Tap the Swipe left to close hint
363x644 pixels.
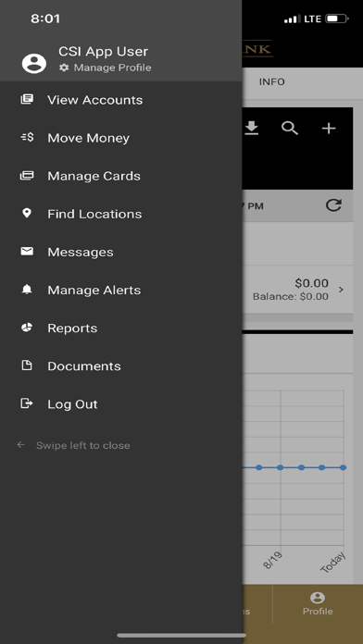83,445
